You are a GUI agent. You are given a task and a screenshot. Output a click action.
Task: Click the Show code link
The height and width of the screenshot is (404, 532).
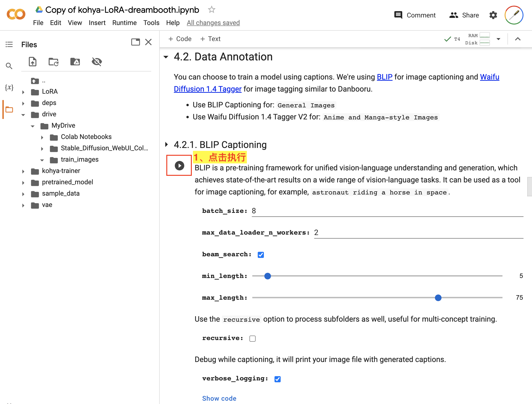coord(219,398)
